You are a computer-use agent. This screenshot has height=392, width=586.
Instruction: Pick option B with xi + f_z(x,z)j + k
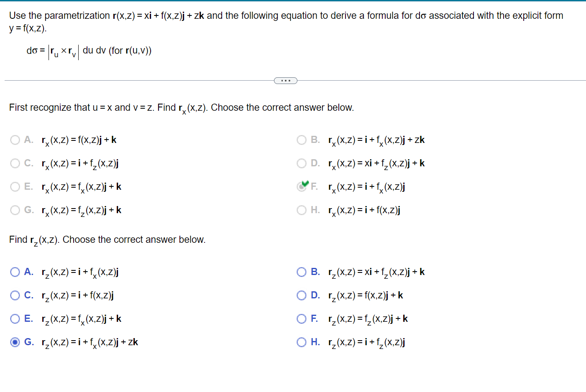302,272
